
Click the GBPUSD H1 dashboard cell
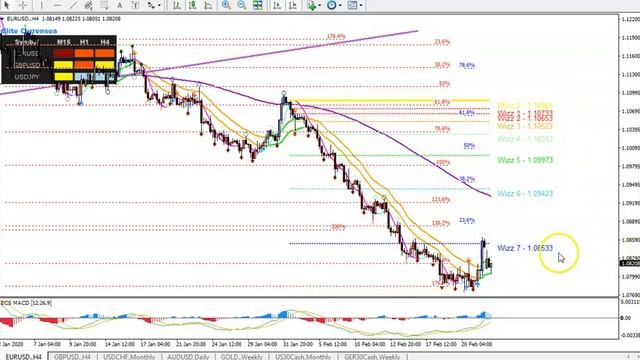tap(84, 65)
